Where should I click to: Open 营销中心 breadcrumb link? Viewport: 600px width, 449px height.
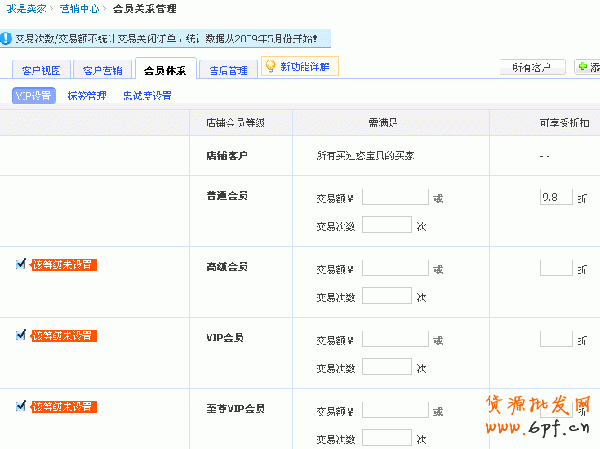(x=78, y=9)
